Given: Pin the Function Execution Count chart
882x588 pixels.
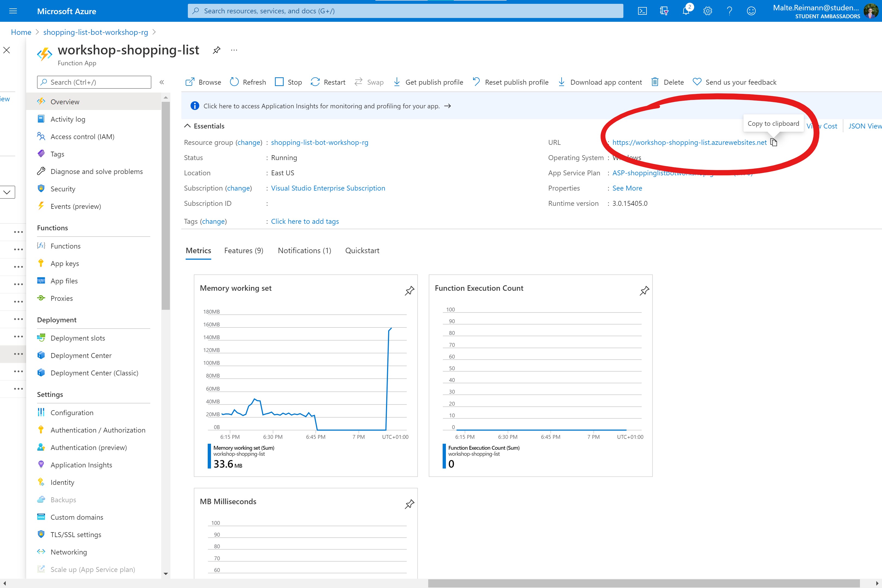Looking at the screenshot, I should [644, 291].
